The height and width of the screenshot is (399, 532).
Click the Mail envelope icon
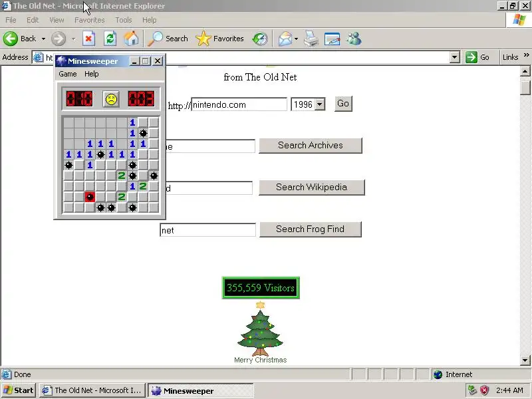(285, 39)
